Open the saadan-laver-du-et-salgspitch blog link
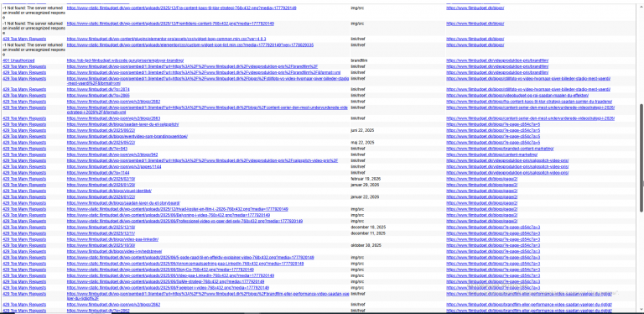The height and width of the screenshot is (314, 644). tap(122, 124)
